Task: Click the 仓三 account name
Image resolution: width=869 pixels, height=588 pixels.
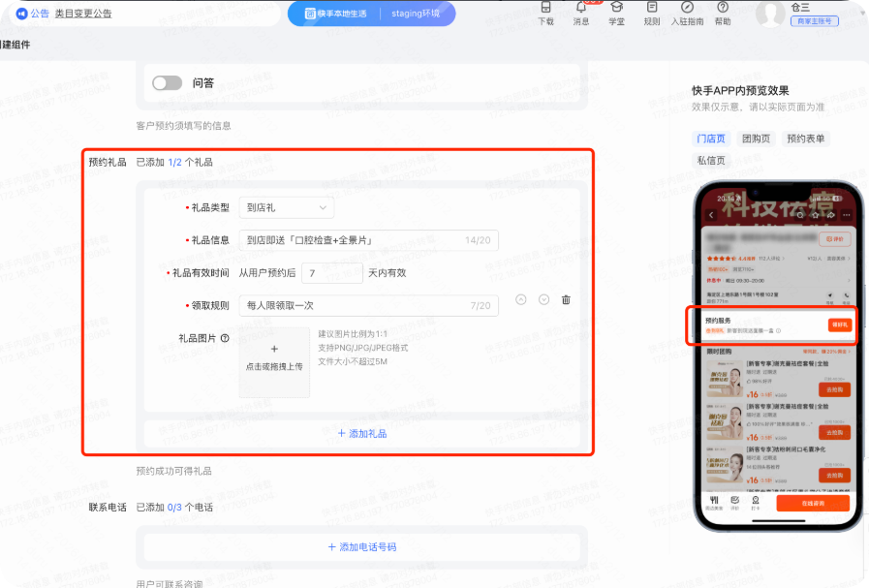Action: 800,7
